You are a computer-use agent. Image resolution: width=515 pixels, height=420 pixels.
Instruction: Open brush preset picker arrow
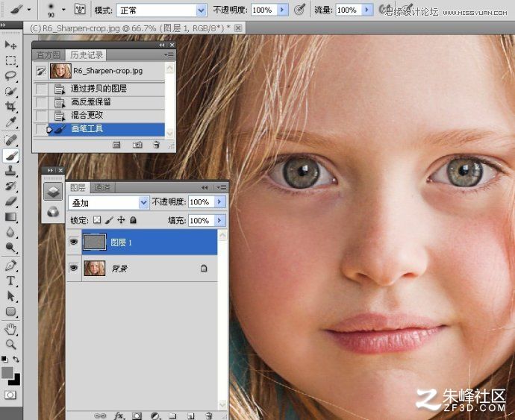point(63,10)
